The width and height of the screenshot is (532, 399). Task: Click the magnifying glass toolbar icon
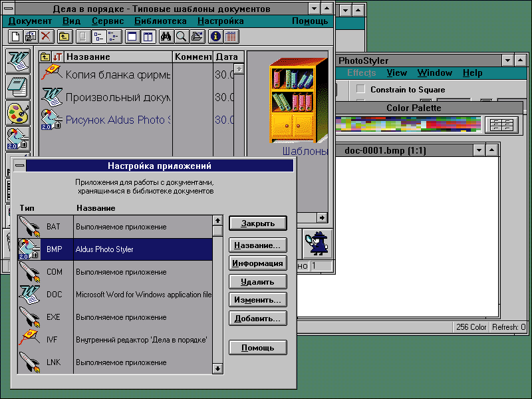click(182, 36)
